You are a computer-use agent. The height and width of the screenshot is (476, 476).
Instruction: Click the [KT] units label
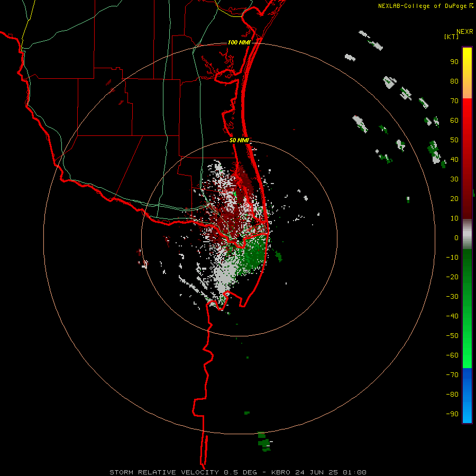[452, 36]
